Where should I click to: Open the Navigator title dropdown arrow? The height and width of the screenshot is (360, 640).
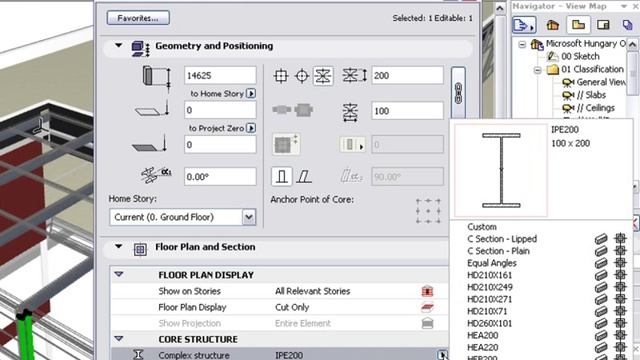click(623, 6)
